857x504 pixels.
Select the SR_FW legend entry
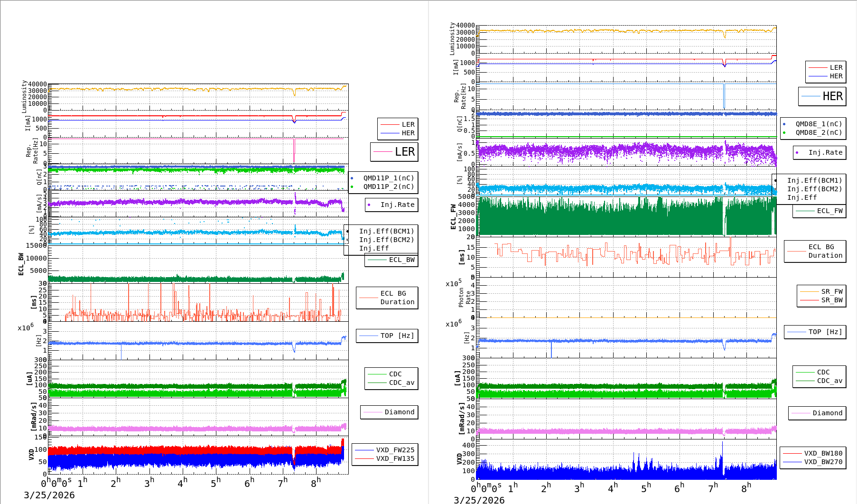pos(832,291)
